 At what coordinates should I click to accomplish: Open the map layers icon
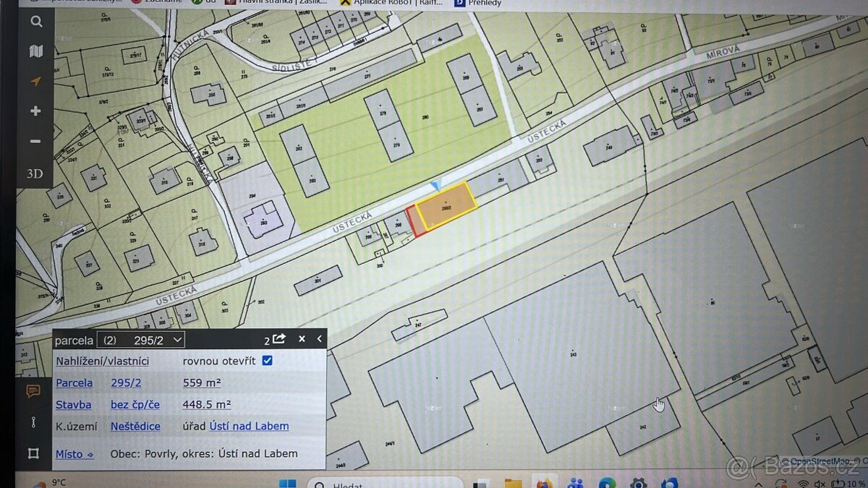point(35,51)
